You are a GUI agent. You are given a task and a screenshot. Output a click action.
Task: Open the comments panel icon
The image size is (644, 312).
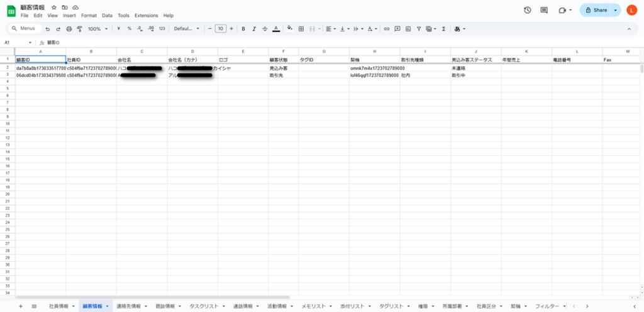pyautogui.click(x=544, y=10)
